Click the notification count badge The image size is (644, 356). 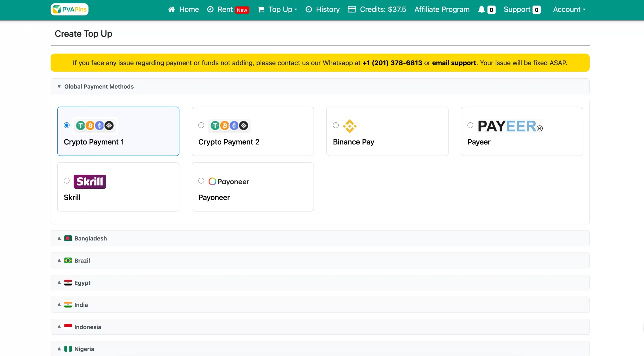[x=491, y=10]
